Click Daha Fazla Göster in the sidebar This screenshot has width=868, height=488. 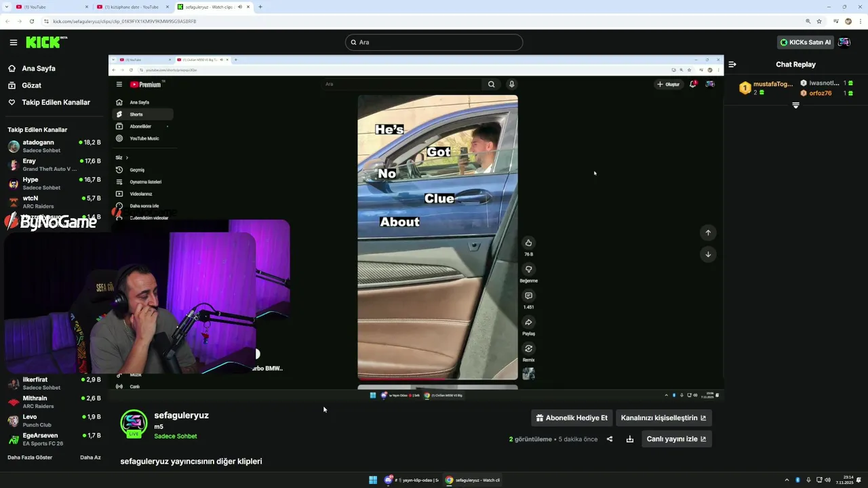click(30, 457)
